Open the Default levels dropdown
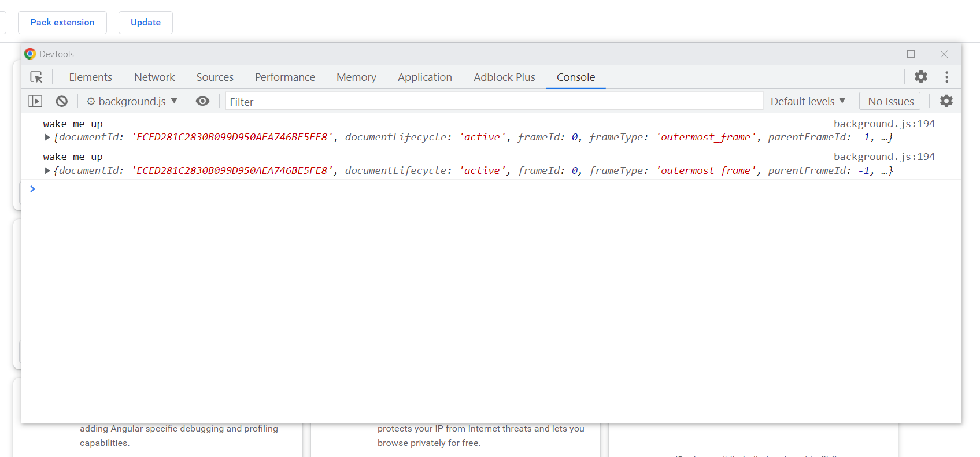The width and height of the screenshot is (980, 457). point(808,101)
